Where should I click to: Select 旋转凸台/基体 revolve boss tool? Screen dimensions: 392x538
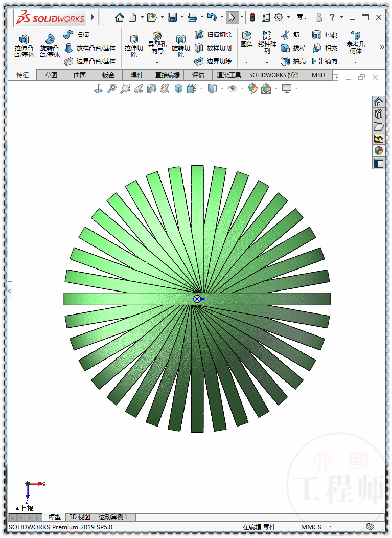(x=50, y=46)
